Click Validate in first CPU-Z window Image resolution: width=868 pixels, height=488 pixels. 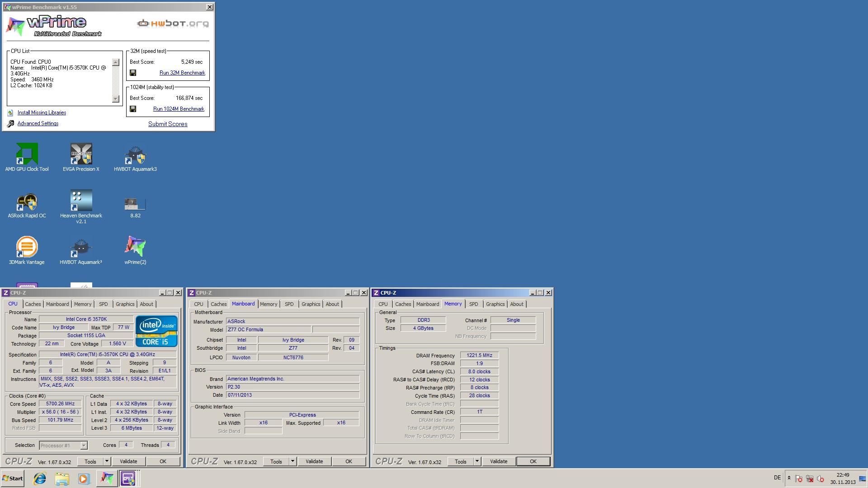point(128,461)
